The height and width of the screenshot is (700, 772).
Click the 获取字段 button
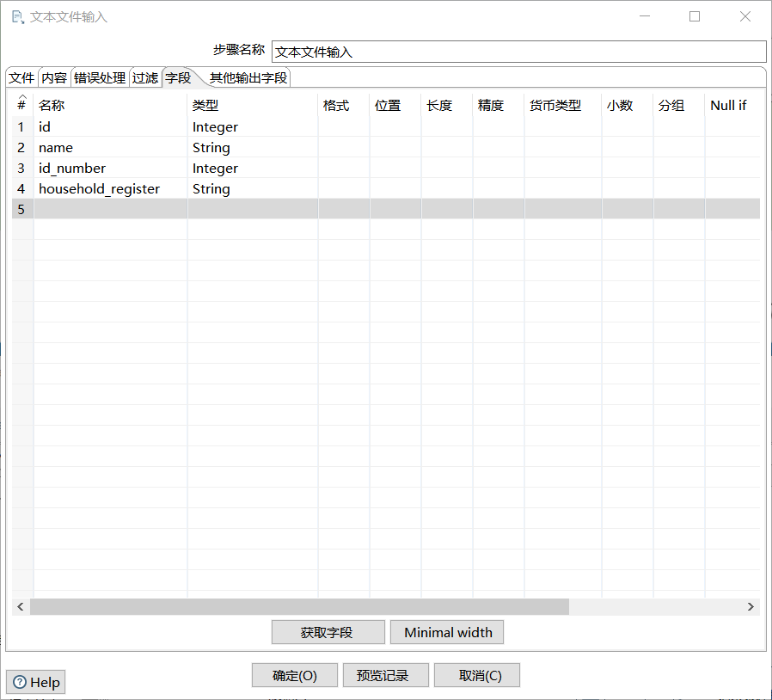pyautogui.click(x=328, y=632)
